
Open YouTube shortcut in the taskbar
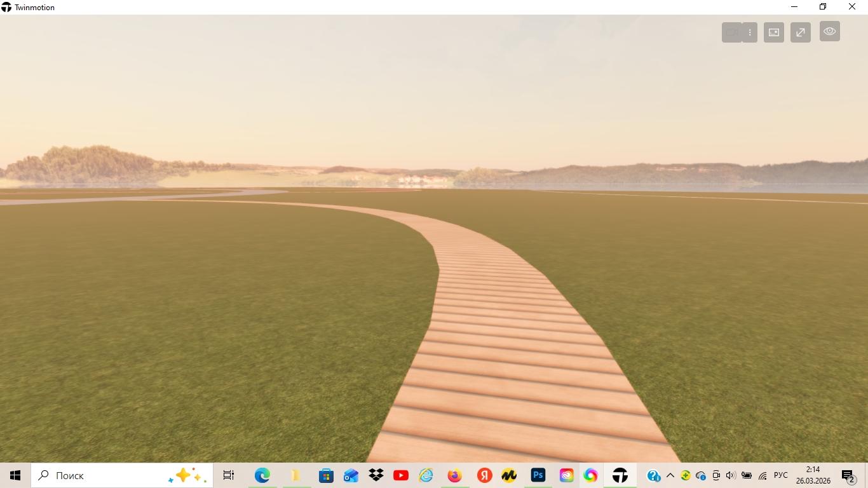pyautogui.click(x=401, y=475)
